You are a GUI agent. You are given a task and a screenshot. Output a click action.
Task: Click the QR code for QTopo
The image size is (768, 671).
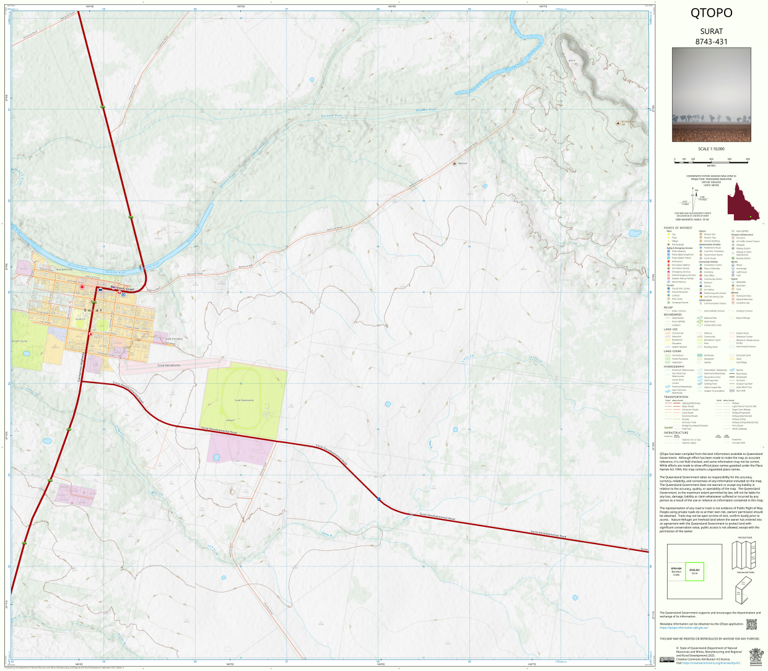[751, 624]
